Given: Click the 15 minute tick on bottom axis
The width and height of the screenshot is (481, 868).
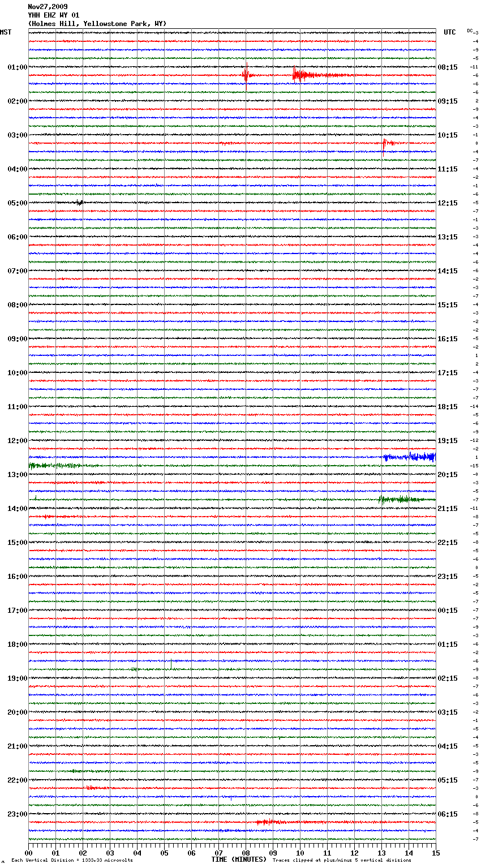Looking at the screenshot, I should pos(436,853).
